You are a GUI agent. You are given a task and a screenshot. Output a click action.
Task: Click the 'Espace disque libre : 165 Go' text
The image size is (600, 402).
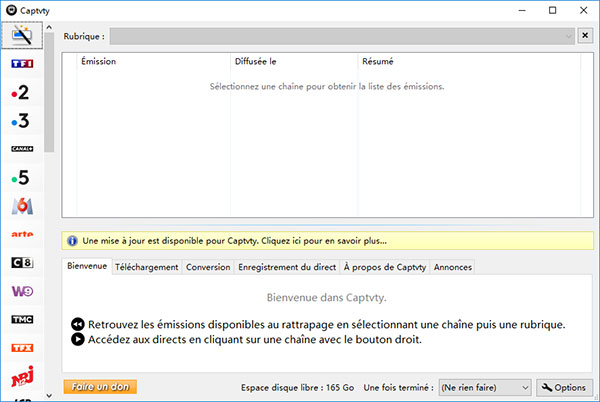point(297,387)
